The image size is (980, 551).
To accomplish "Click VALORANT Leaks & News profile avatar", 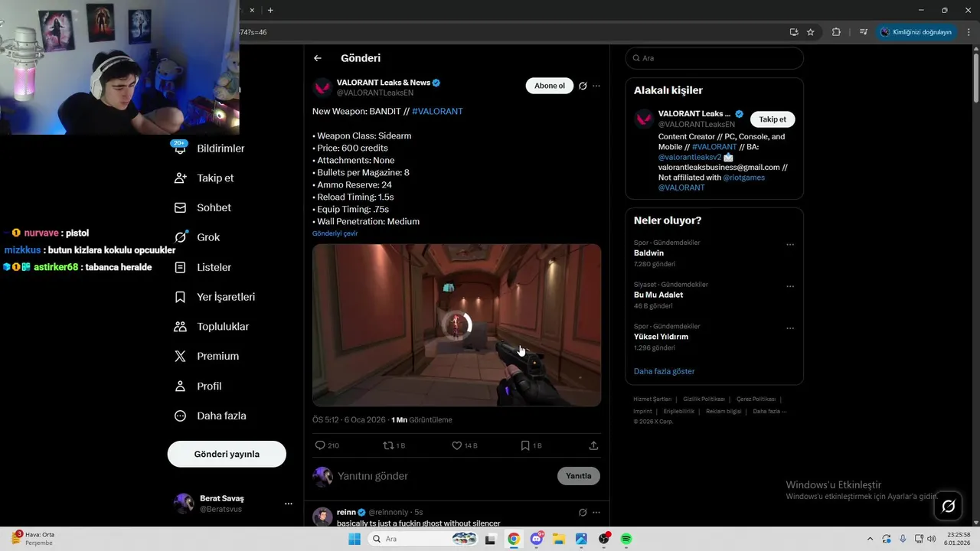I will coord(322,87).
